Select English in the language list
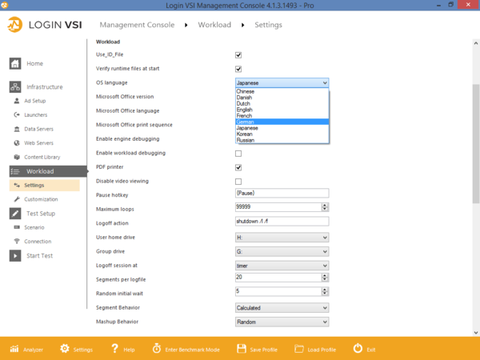The height and width of the screenshot is (360, 480). point(282,110)
